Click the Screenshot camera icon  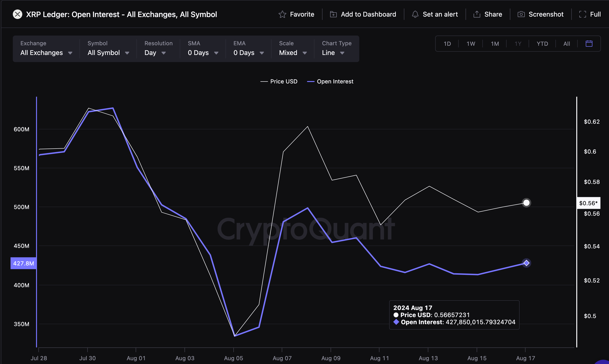[x=521, y=14]
